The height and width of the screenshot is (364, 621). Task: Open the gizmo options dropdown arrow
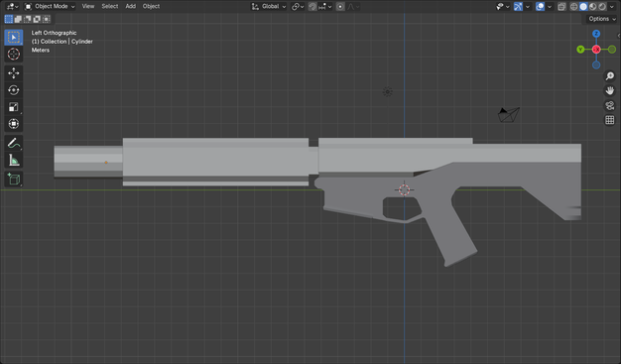pos(527,6)
